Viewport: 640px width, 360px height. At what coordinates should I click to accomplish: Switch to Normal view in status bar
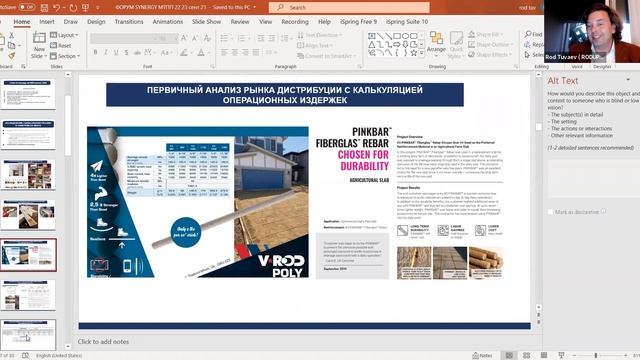coord(509,356)
